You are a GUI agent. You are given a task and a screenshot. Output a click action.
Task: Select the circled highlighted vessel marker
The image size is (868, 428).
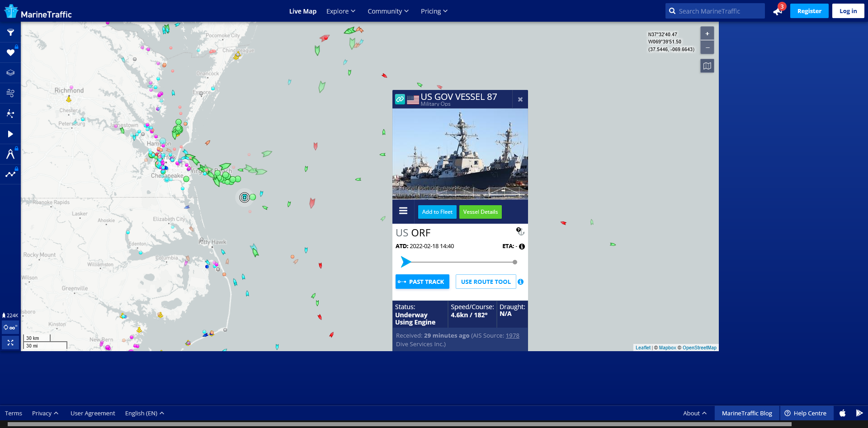(245, 198)
